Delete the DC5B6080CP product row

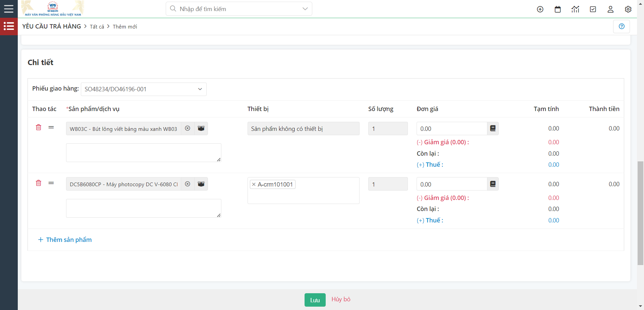pyautogui.click(x=39, y=183)
